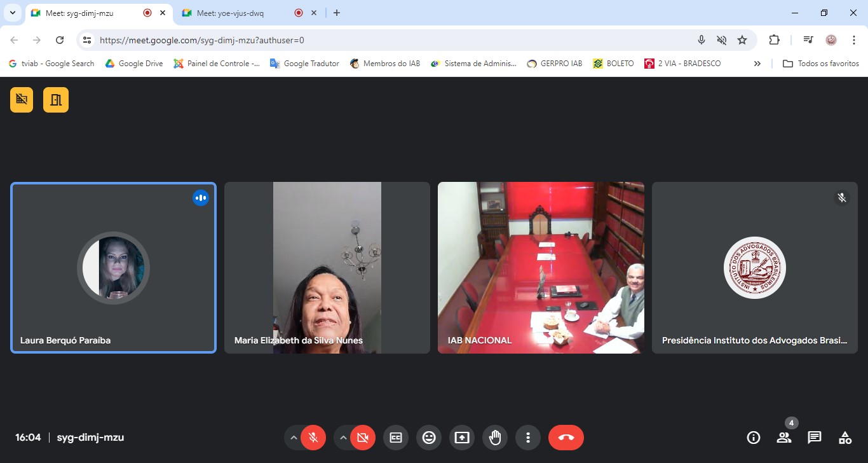Open the Google Tradutor bookmark

click(304, 64)
